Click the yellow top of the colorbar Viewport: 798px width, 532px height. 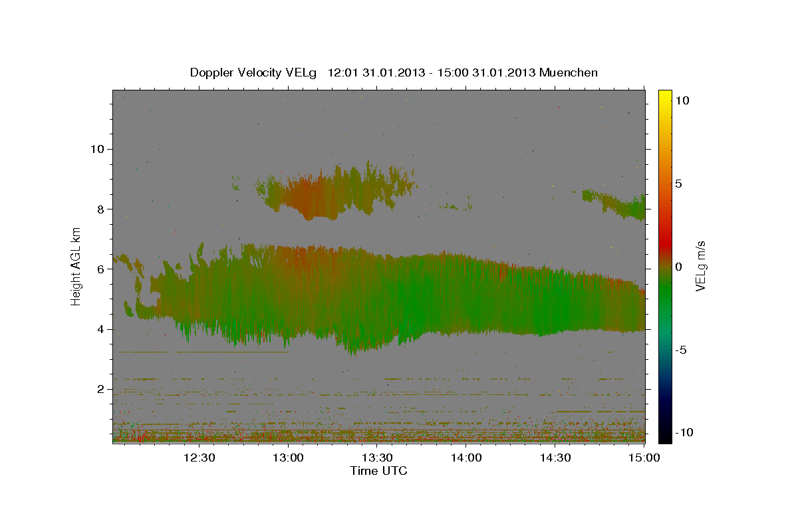tap(664, 96)
